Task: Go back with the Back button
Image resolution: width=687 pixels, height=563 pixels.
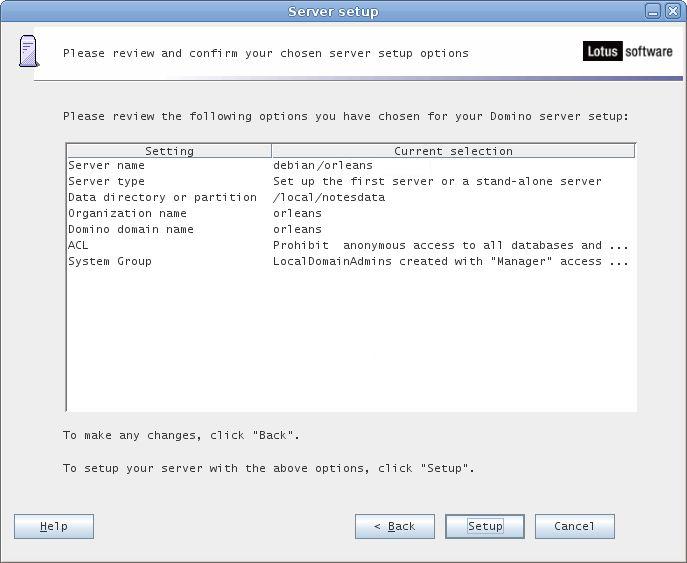Action: [x=395, y=526]
